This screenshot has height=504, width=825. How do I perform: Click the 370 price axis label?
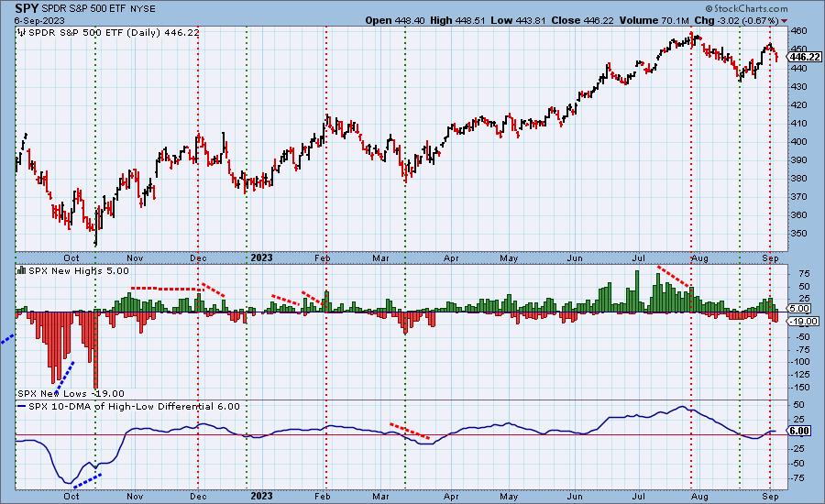[798, 197]
